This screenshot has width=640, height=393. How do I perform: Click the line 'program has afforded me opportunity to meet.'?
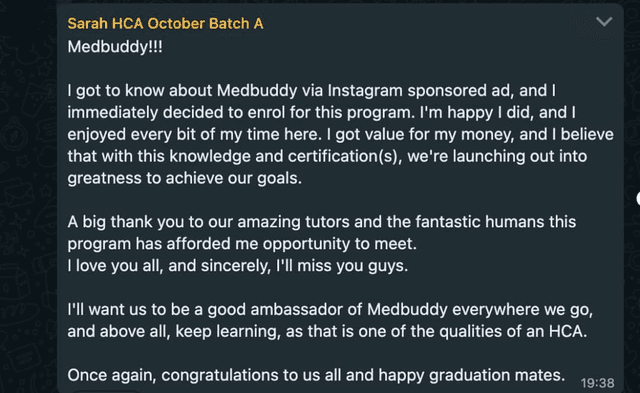pyautogui.click(x=242, y=244)
